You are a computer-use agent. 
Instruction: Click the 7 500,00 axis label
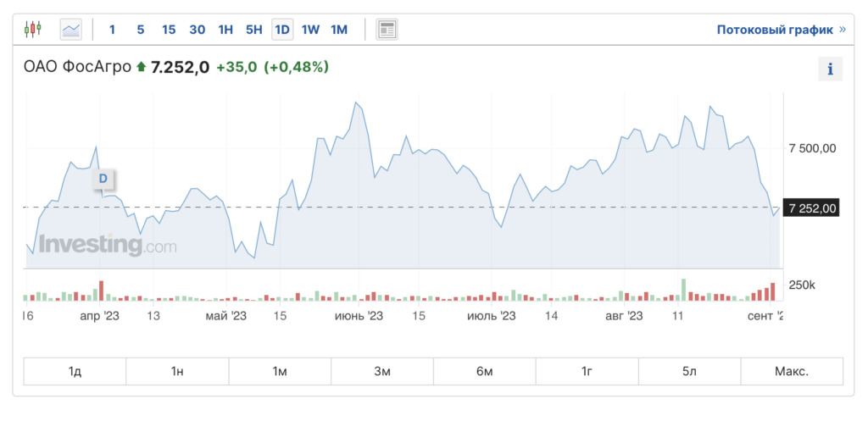[x=812, y=148]
